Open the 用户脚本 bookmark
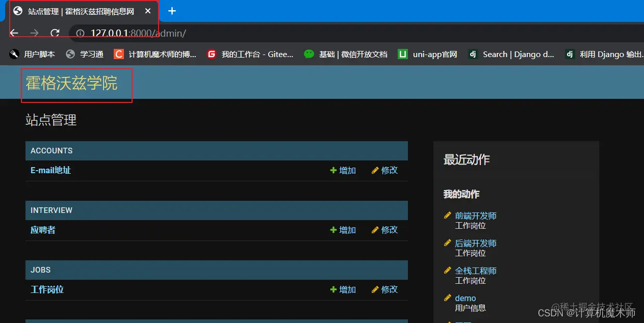Screen dimensions: 644x323 click(x=32, y=54)
